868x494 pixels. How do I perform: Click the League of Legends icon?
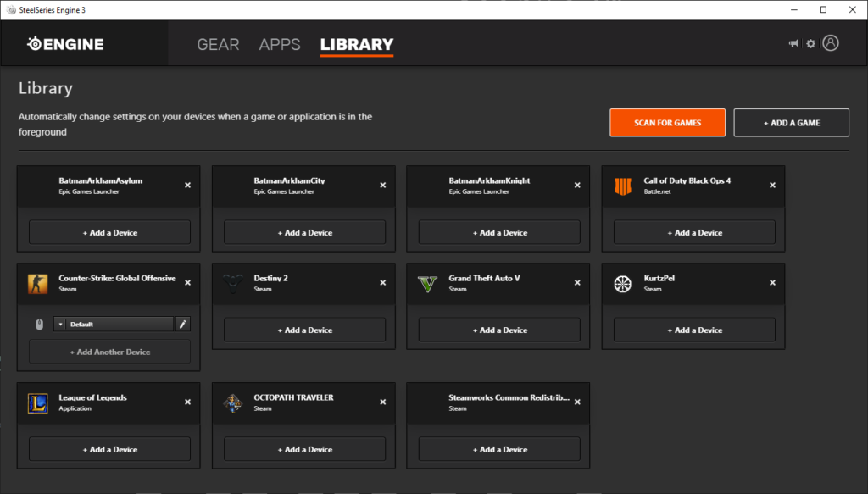(37, 403)
